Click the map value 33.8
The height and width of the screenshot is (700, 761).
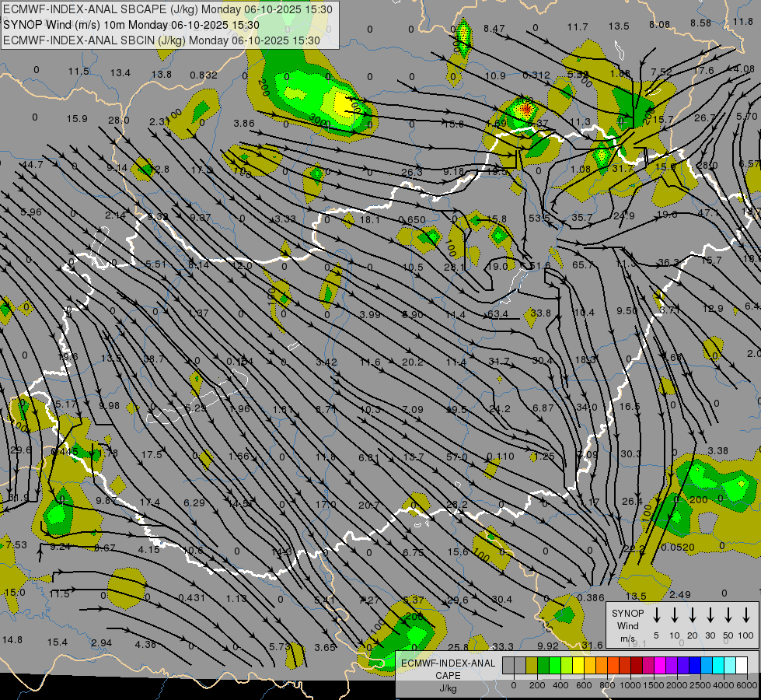click(x=540, y=313)
